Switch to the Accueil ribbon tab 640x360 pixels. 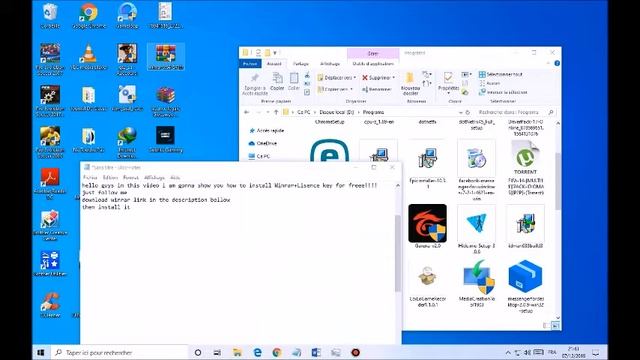274,64
